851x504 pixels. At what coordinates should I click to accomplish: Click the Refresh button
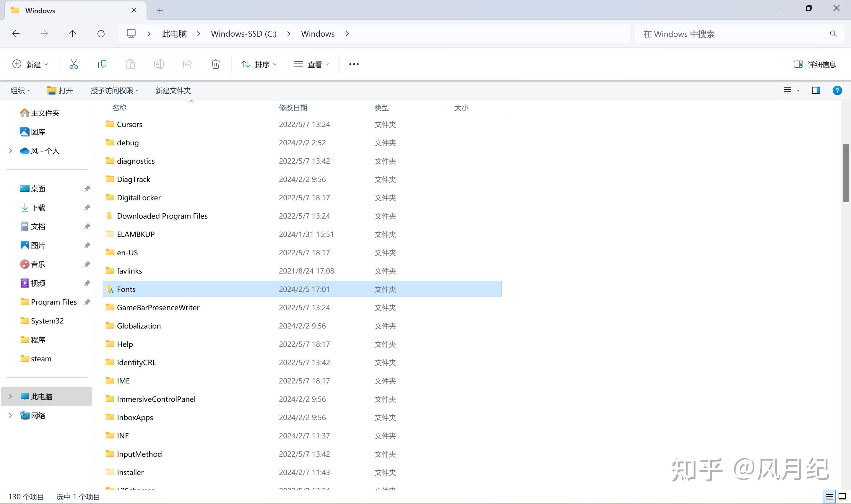pos(101,34)
